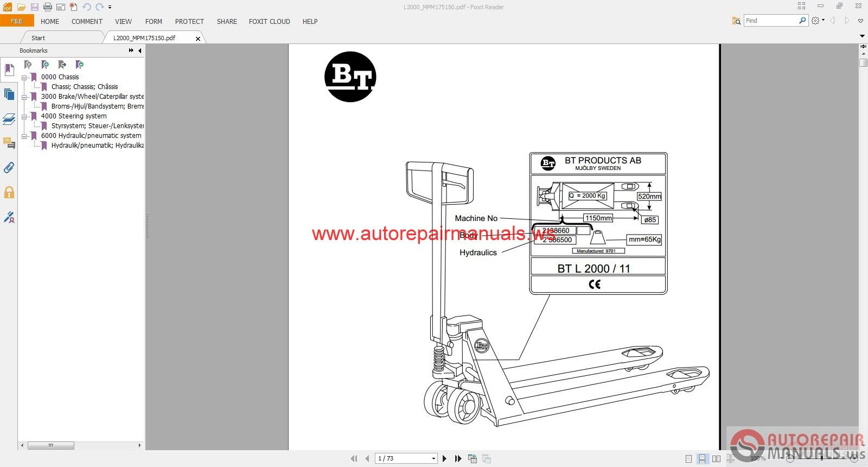The width and height of the screenshot is (868, 467).
Task: Delete the selected bookmark icon
Action: click(x=28, y=65)
